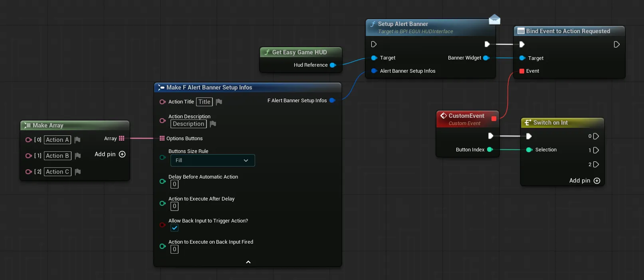The width and height of the screenshot is (644, 280).
Task: Click the Switch on Int exec input pin
Action: click(529, 136)
